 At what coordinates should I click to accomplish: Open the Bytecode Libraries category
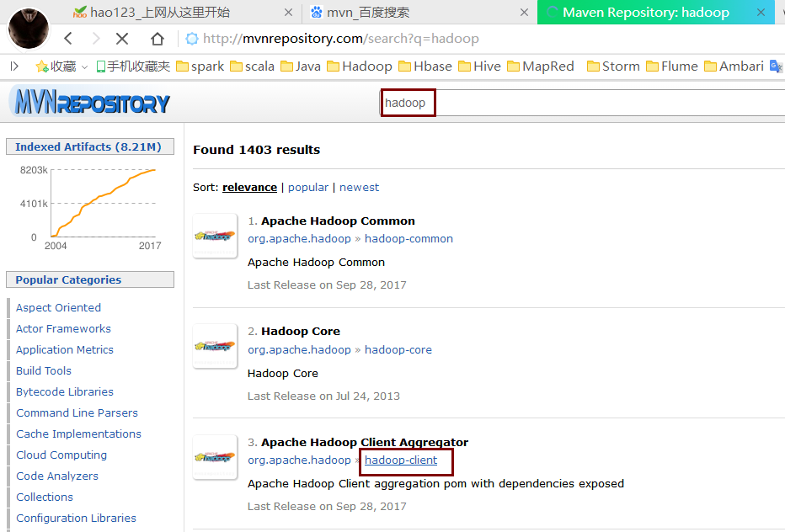pos(65,392)
